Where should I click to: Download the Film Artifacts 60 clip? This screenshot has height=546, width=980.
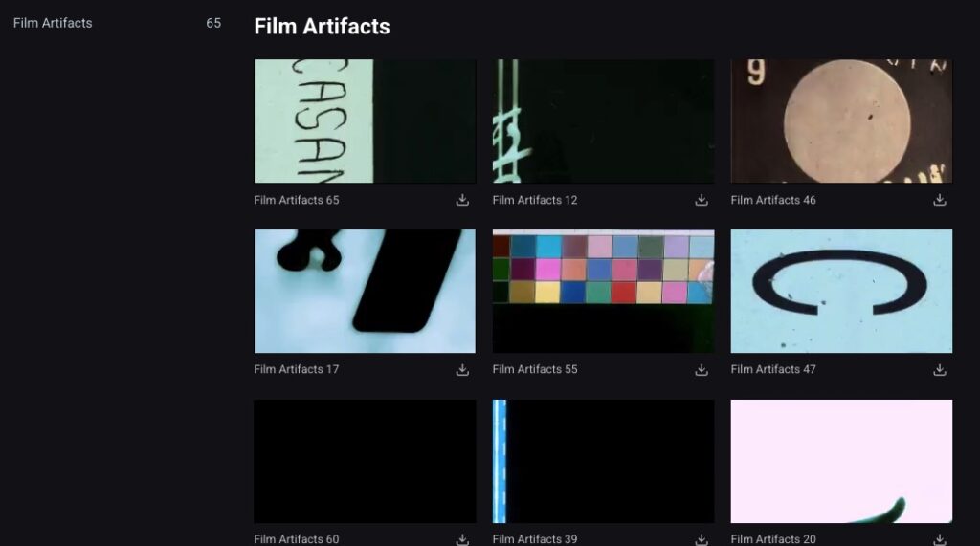tap(462, 539)
